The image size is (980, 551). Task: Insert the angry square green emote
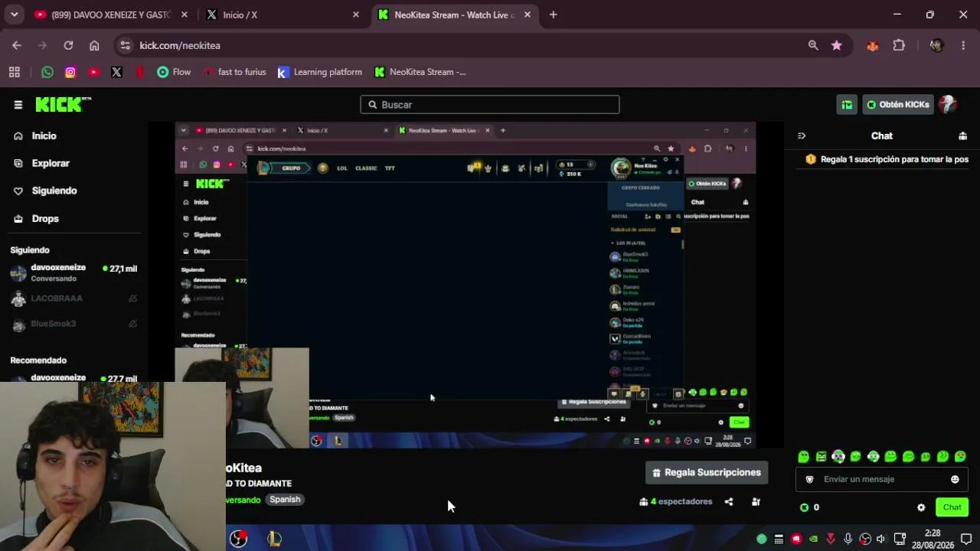tap(822, 457)
